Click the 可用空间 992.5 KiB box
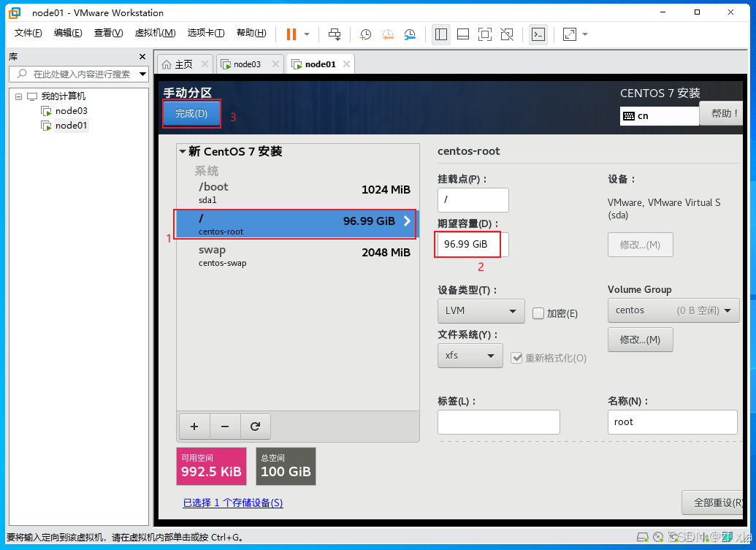 coord(212,466)
